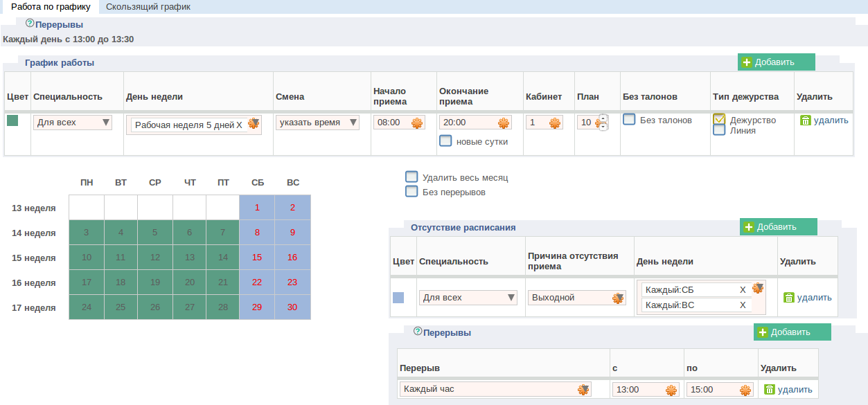Add new Отсутствие расписания entry
This screenshot has height=405, width=868.
tap(779, 227)
